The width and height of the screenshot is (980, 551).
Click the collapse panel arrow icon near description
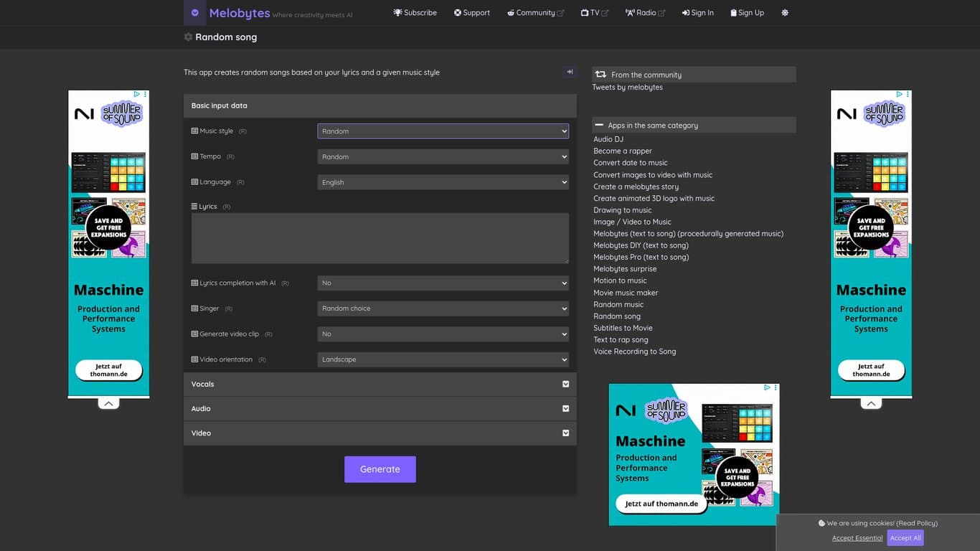tap(570, 72)
